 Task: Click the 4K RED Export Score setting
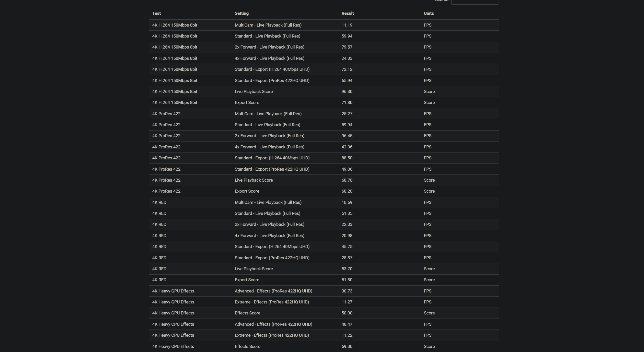(247, 280)
